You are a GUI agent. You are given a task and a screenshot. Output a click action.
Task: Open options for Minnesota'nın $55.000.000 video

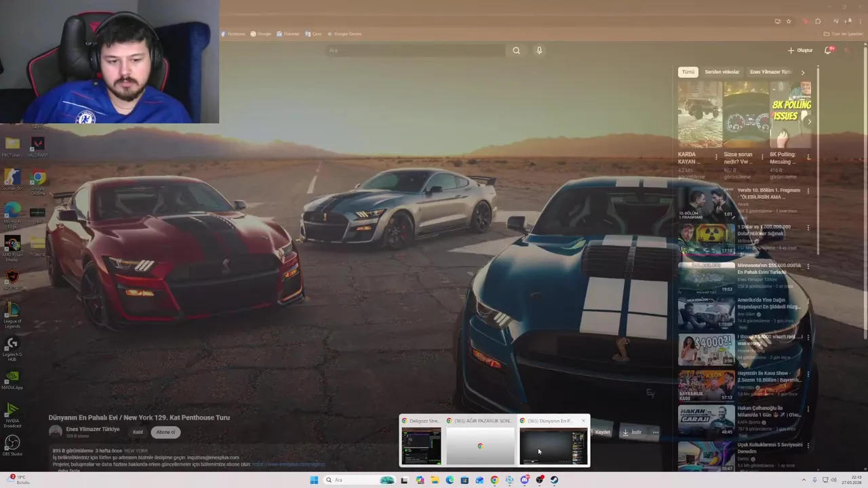coord(808,266)
